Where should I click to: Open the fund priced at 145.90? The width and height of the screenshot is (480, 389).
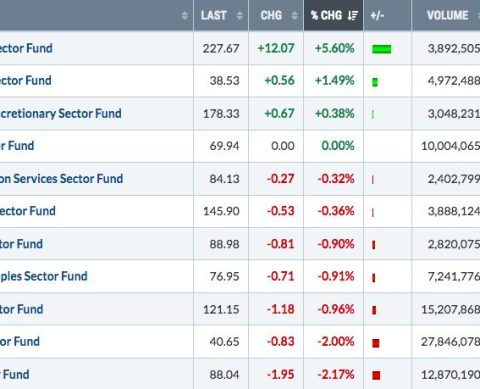point(28,211)
